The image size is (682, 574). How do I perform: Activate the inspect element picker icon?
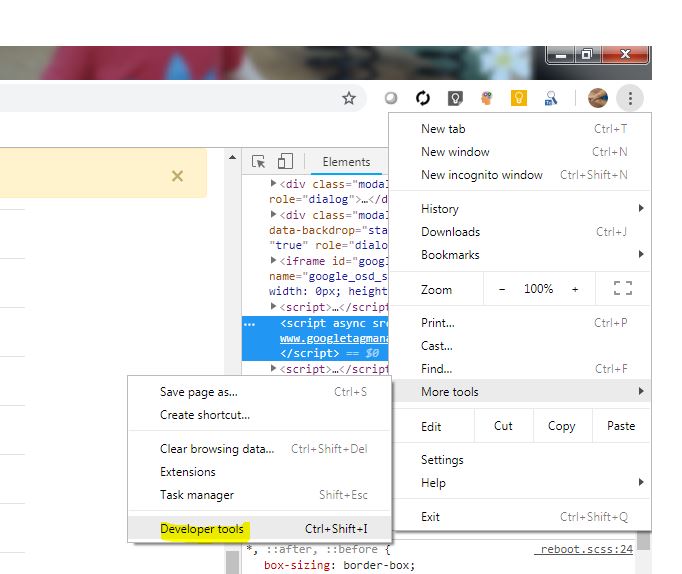[x=258, y=161]
